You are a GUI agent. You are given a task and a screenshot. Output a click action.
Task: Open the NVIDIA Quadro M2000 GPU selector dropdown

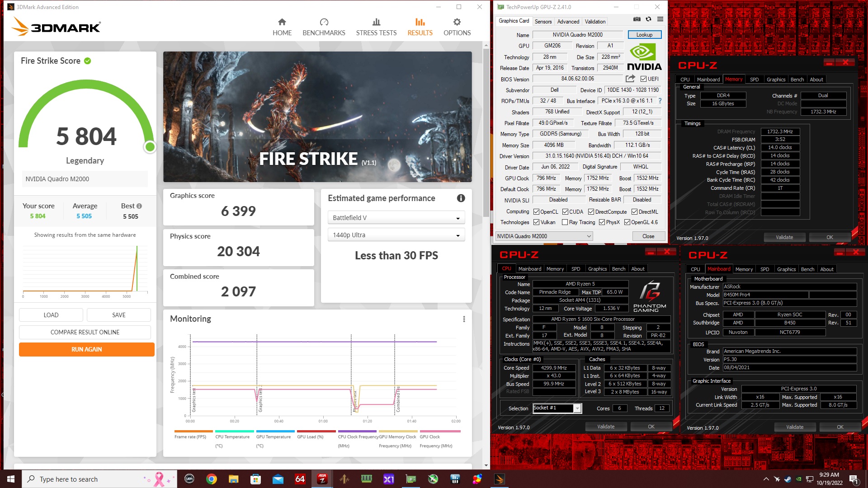point(544,236)
